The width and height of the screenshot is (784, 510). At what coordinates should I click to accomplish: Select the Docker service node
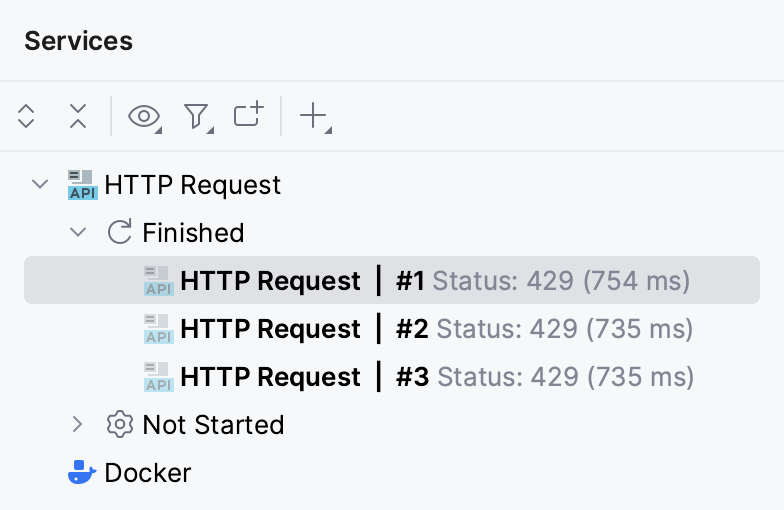click(147, 473)
